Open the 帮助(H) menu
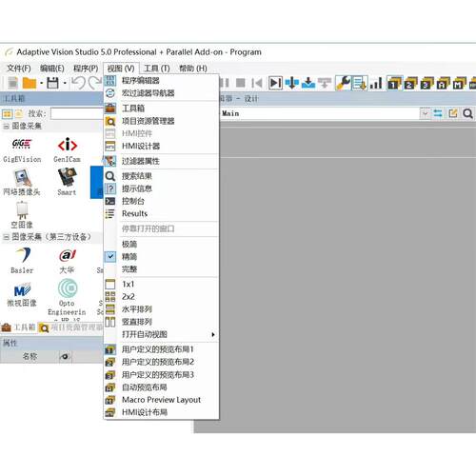Viewport: 476px width, 476px height. pyautogui.click(x=193, y=69)
